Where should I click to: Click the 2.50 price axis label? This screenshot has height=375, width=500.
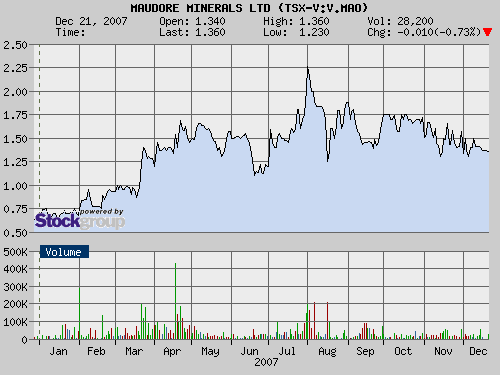coord(15,45)
